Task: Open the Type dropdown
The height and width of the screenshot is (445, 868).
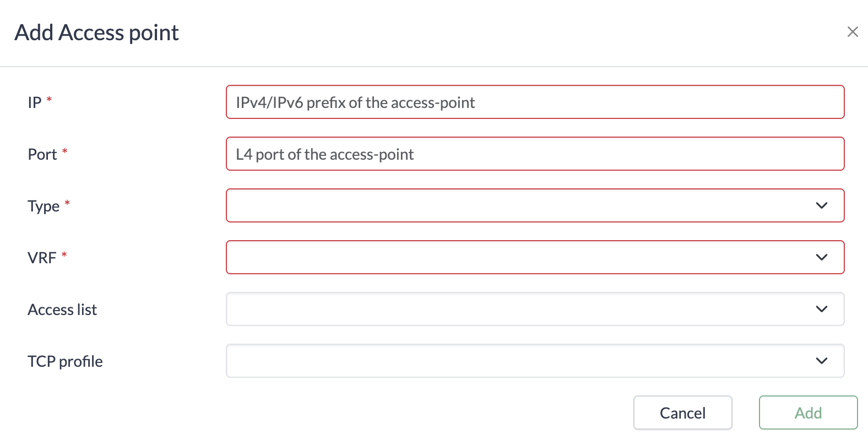Action: coord(518,205)
